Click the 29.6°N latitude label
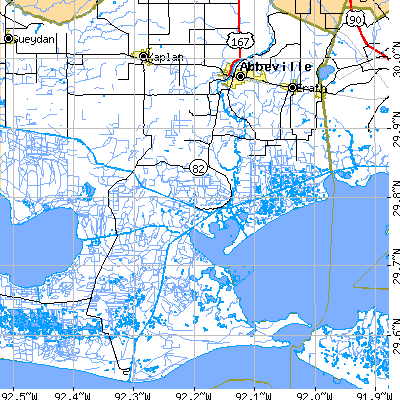 click(x=396, y=337)
